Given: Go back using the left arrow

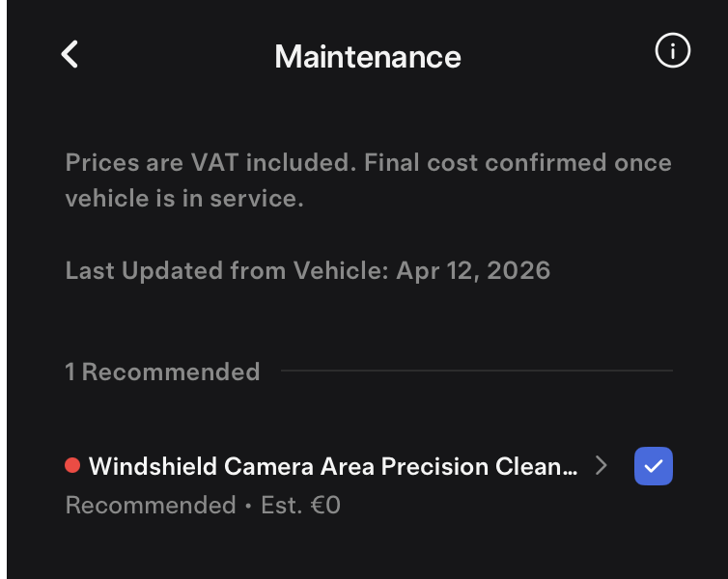Looking at the screenshot, I should pos(70,54).
